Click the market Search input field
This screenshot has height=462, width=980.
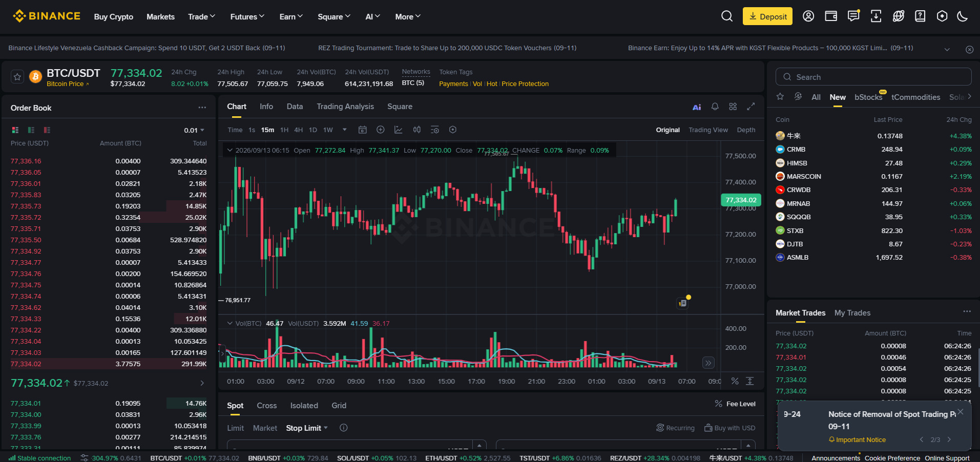[873, 77]
